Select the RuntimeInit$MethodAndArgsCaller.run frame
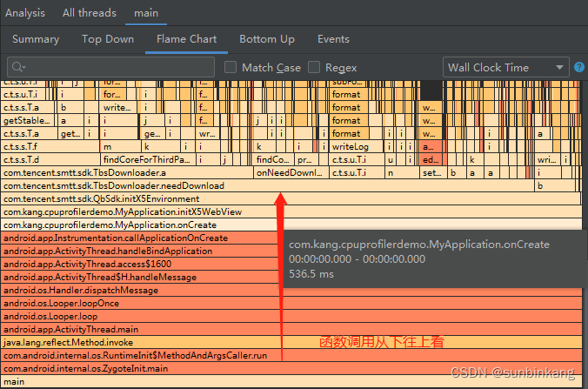Viewport: 588px width, 389px height. [291, 355]
